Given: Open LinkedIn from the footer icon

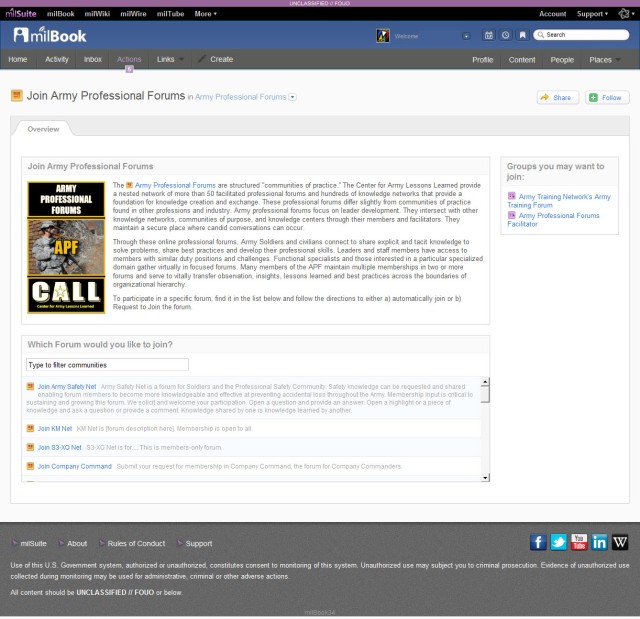Looking at the screenshot, I should click(x=599, y=542).
